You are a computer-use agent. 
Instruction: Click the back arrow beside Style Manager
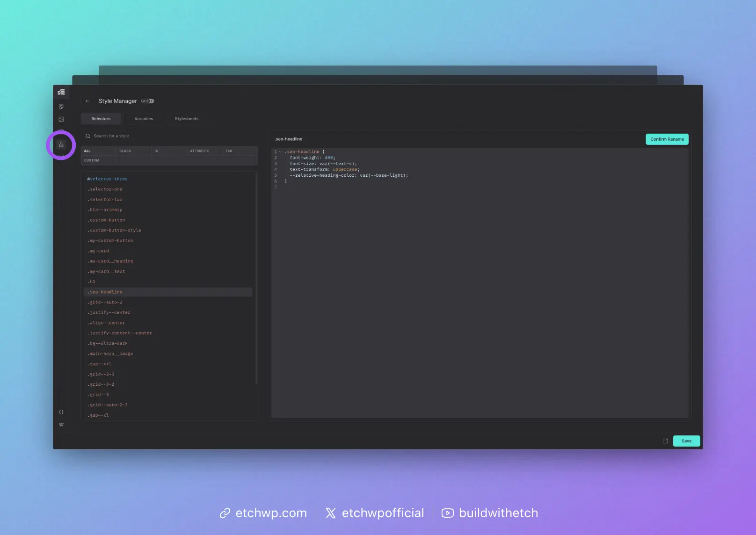(x=87, y=101)
